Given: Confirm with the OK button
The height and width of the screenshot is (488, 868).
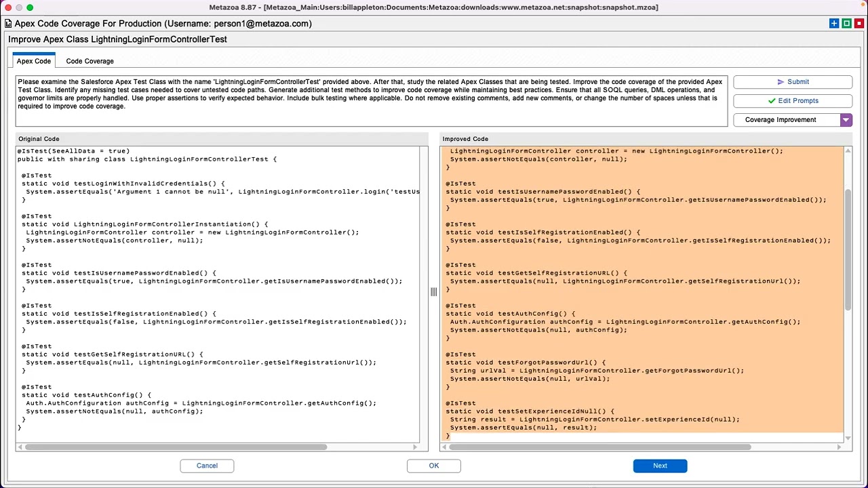Looking at the screenshot, I should [434, 466].
